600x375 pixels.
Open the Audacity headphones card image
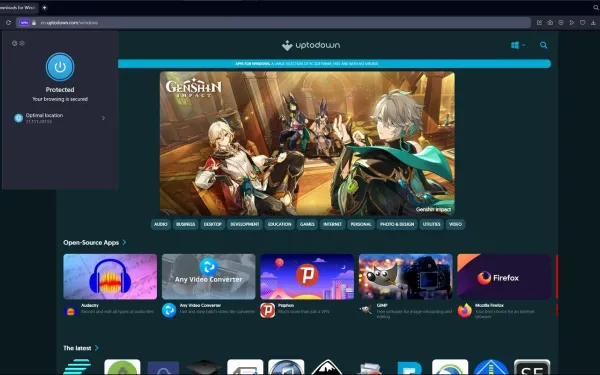click(110, 277)
